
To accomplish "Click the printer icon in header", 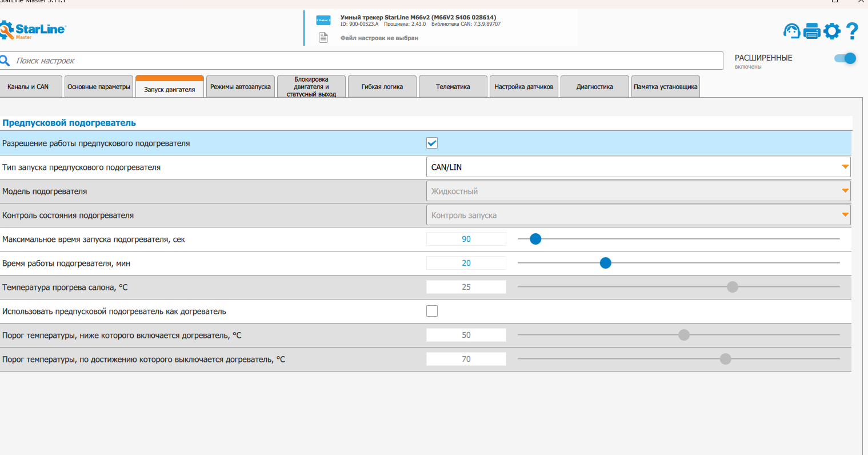I will pyautogui.click(x=811, y=31).
